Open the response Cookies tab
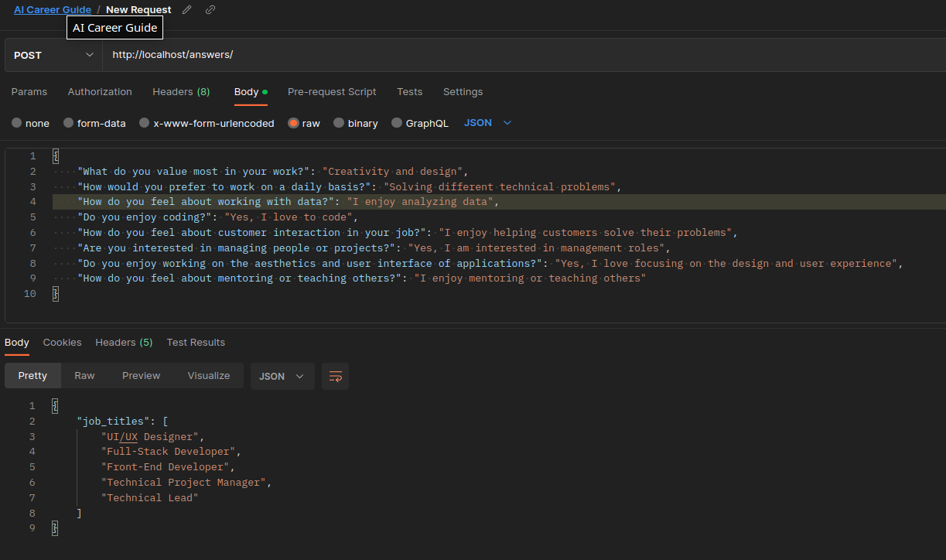Viewport: 946px width, 560px height. (x=62, y=342)
